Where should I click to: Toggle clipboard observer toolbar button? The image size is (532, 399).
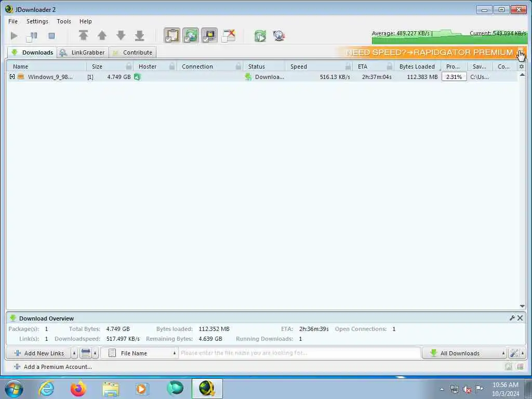pyautogui.click(x=172, y=35)
